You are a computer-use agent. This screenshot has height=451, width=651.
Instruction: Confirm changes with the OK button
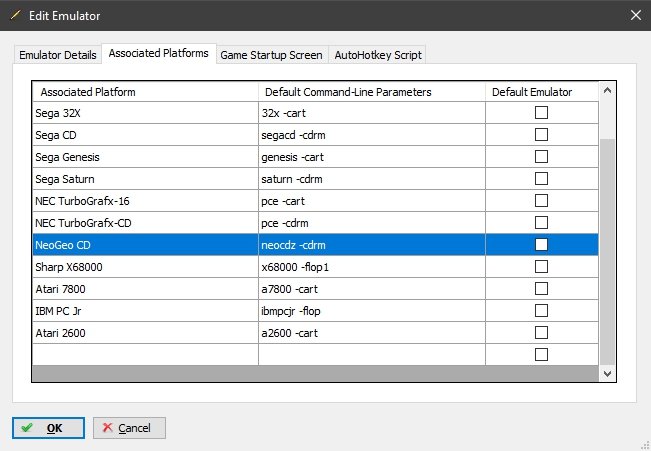[48, 428]
